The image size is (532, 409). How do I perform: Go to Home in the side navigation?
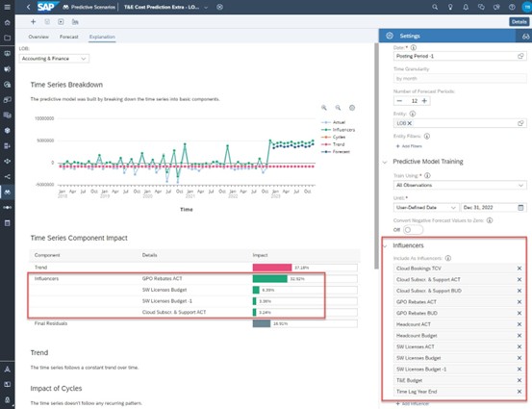click(x=7, y=22)
